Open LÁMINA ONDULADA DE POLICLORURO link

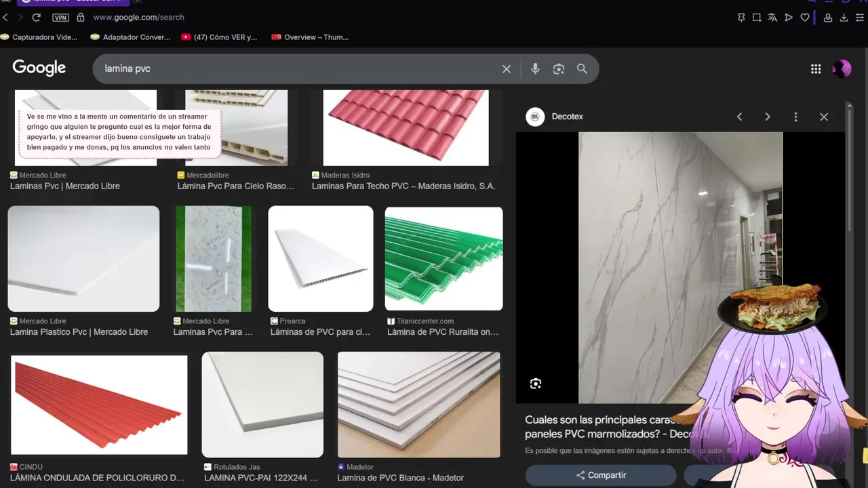97,478
